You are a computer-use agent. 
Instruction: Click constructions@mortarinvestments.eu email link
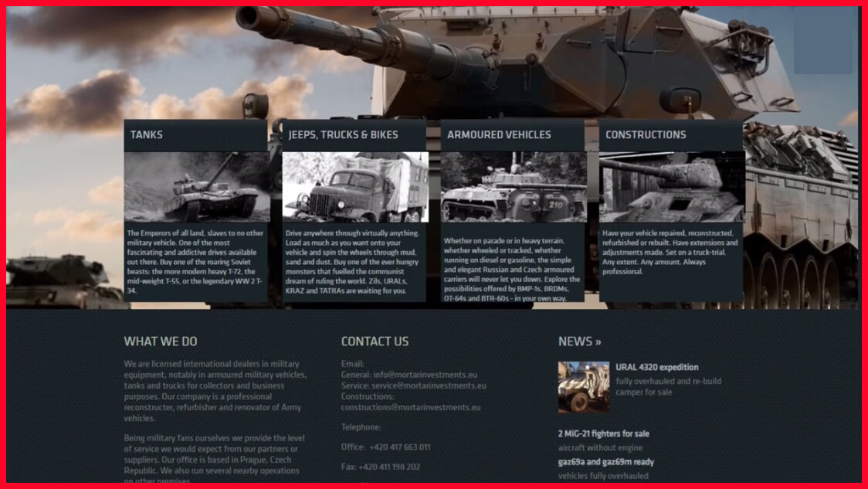point(411,407)
